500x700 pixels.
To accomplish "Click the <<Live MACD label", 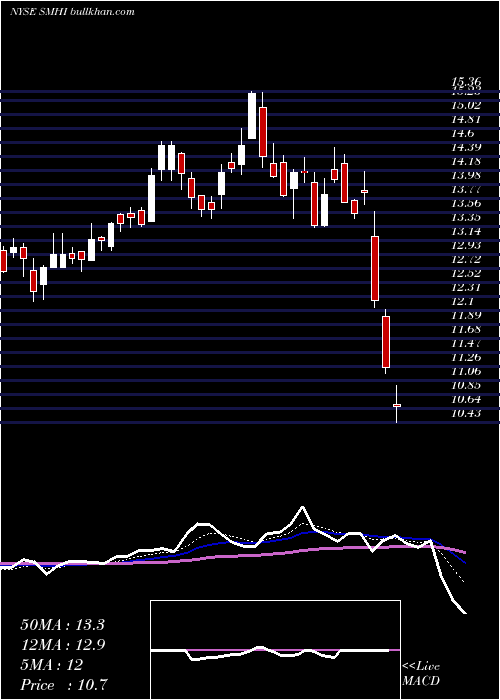I will coord(421,673).
